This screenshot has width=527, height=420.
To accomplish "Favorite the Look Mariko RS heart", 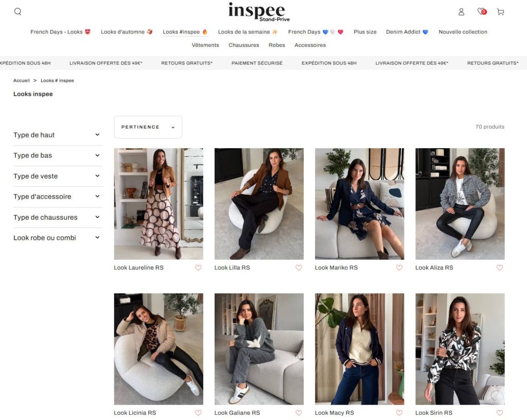I will click(399, 268).
